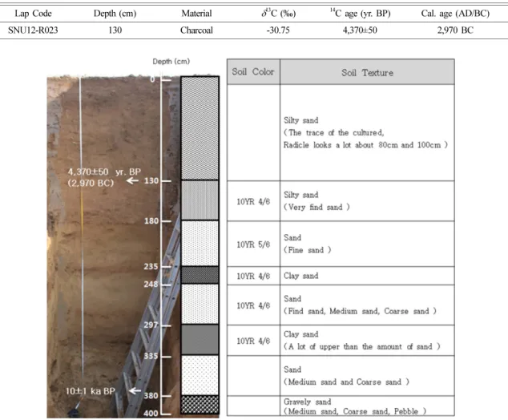The height and width of the screenshot is (420, 508).
Task: Click the 380 depth mark on scale
Action: pyautogui.click(x=151, y=396)
